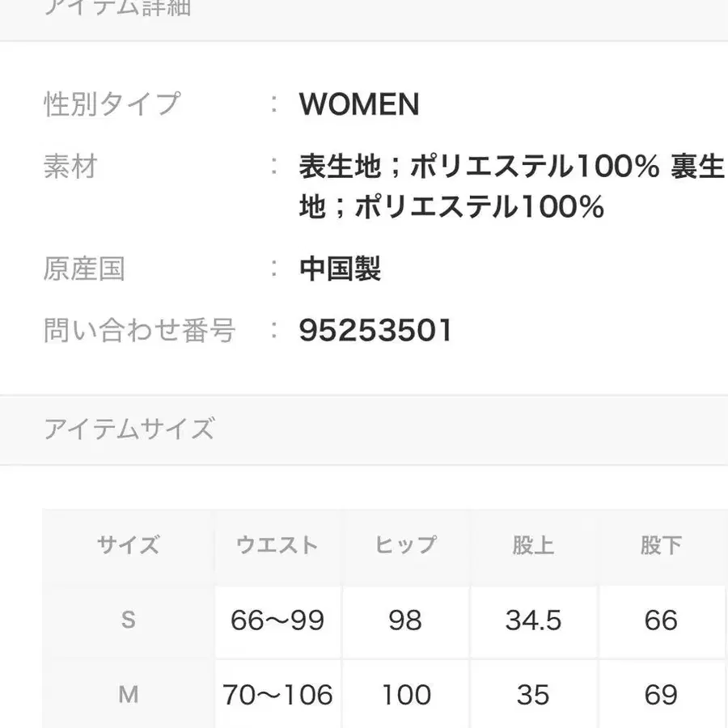The width and height of the screenshot is (728, 728).
Task: Select the 66〜99 waist cell
Action: [277, 620]
